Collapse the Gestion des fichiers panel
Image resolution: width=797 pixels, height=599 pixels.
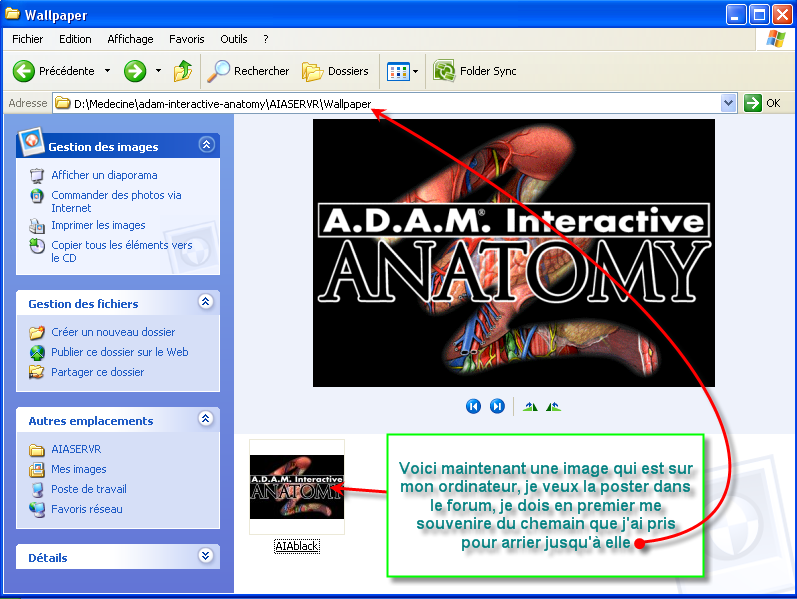(x=205, y=302)
